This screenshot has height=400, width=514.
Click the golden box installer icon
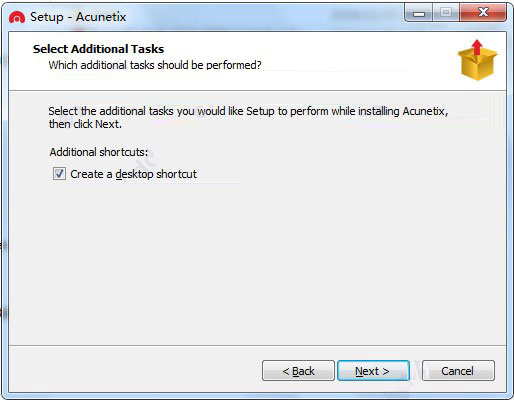click(x=477, y=60)
